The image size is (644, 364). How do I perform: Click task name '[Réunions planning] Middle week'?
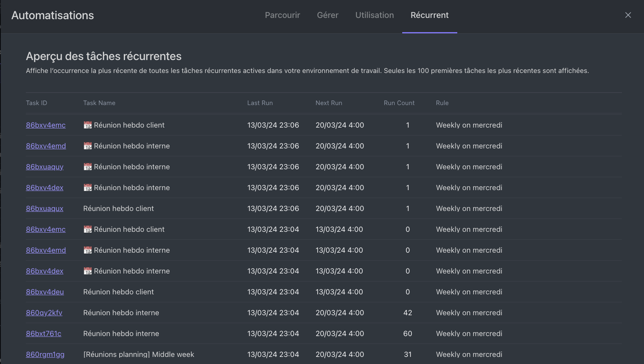tap(139, 354)
